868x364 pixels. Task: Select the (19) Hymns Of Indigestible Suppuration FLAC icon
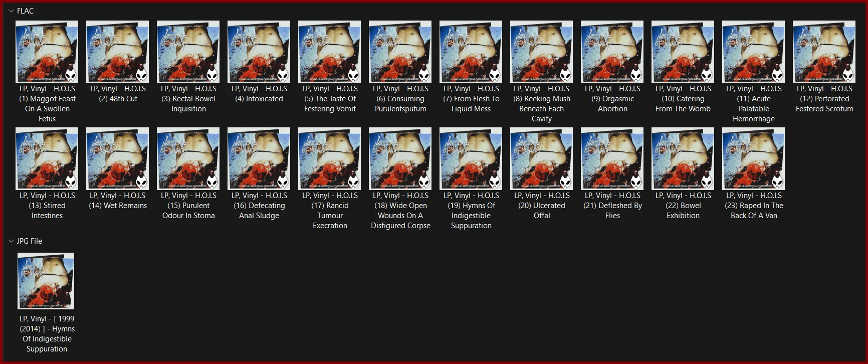coord(471,158)
